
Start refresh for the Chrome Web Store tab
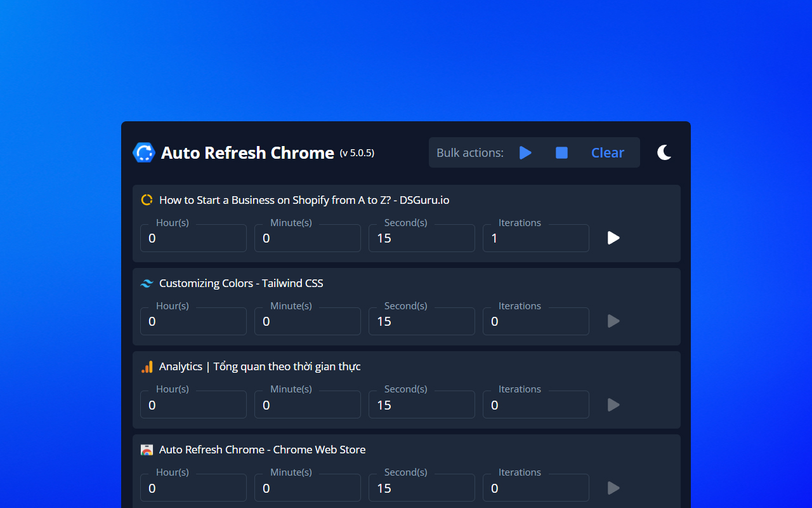click(613, 488)
